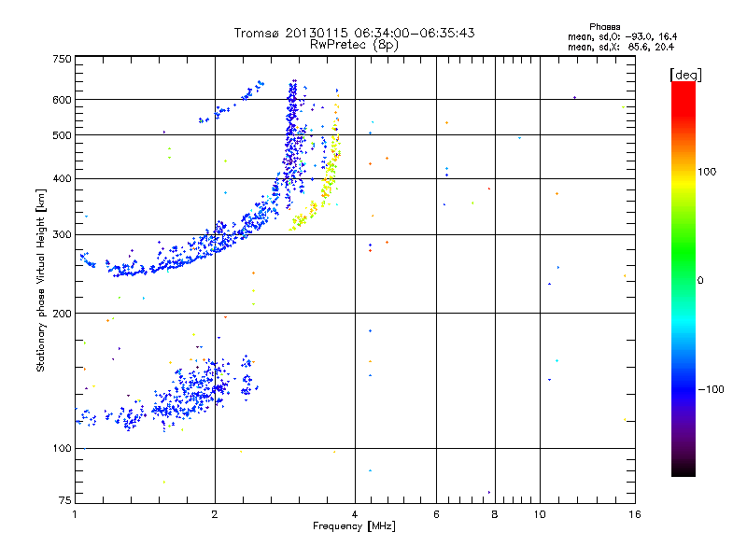Click the y-axis '200' tick label
This screenshot has width=747, height=560.
[x=62, y=314]
